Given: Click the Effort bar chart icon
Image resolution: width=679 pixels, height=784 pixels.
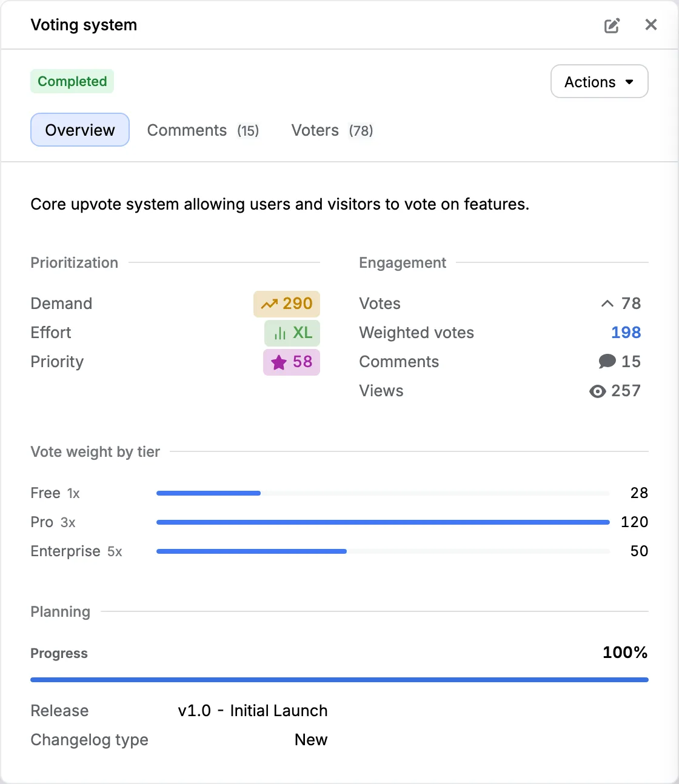Looking at the screenshot, I should 280,333.
